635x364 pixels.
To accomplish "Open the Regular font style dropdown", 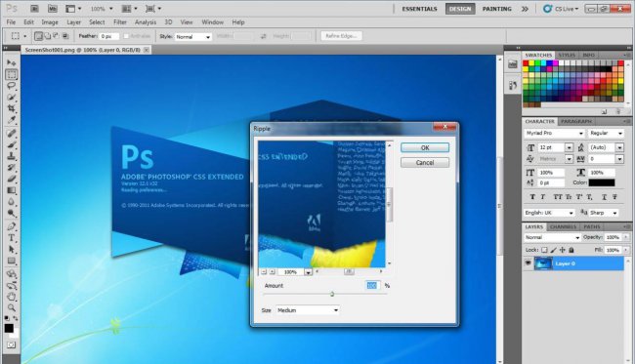I will tap(606, 133).
